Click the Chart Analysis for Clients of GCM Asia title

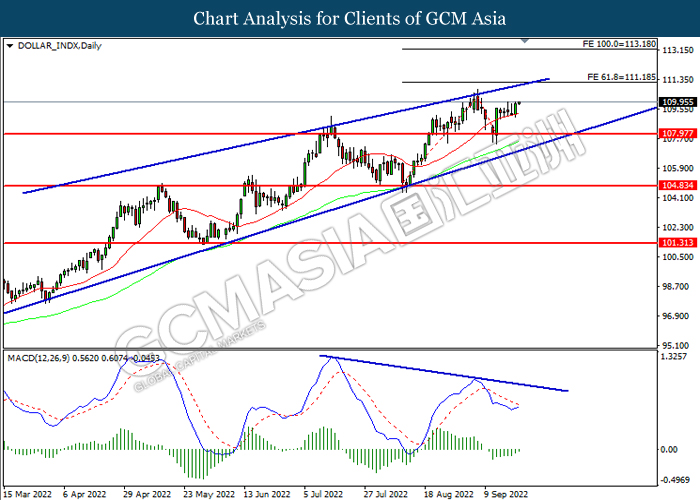coord(350,18)
